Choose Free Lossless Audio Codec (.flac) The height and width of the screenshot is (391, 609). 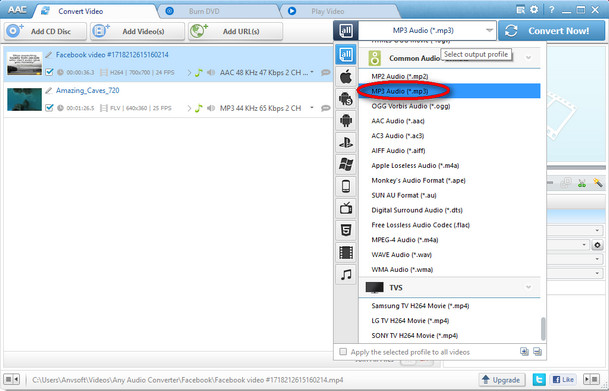(x=450, y=225)
